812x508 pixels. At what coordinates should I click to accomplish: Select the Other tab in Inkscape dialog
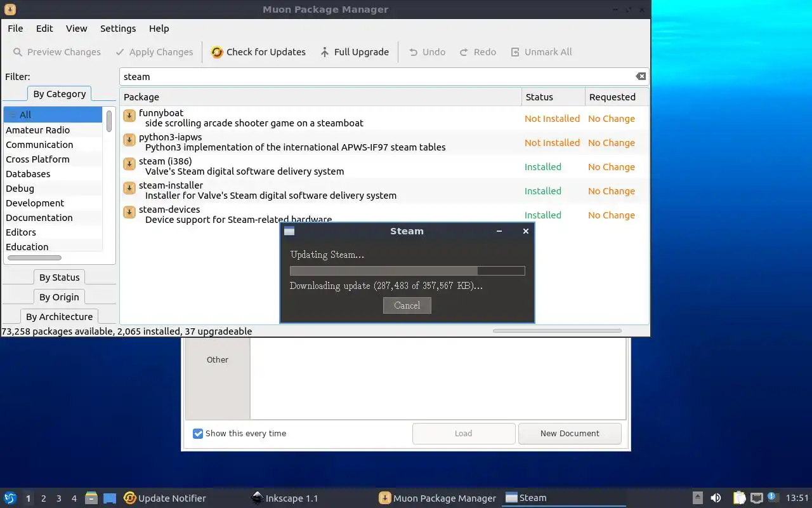click(x=217, y=360)
